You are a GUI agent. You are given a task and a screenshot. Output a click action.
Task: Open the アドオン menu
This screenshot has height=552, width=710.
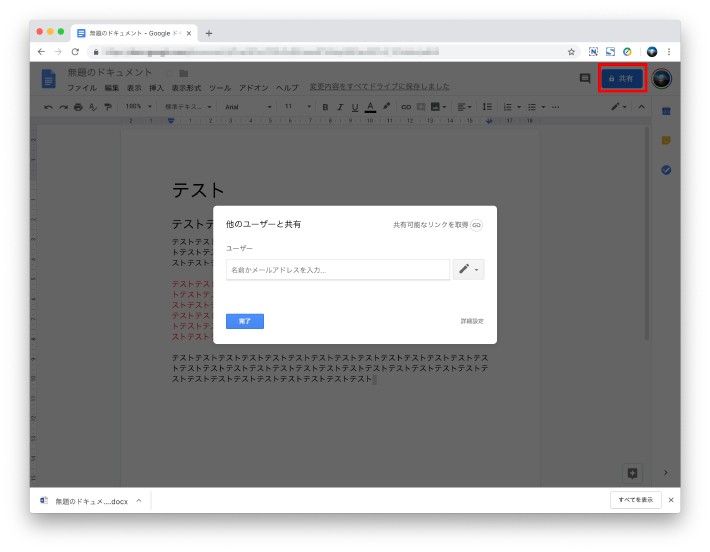[254, 88]
